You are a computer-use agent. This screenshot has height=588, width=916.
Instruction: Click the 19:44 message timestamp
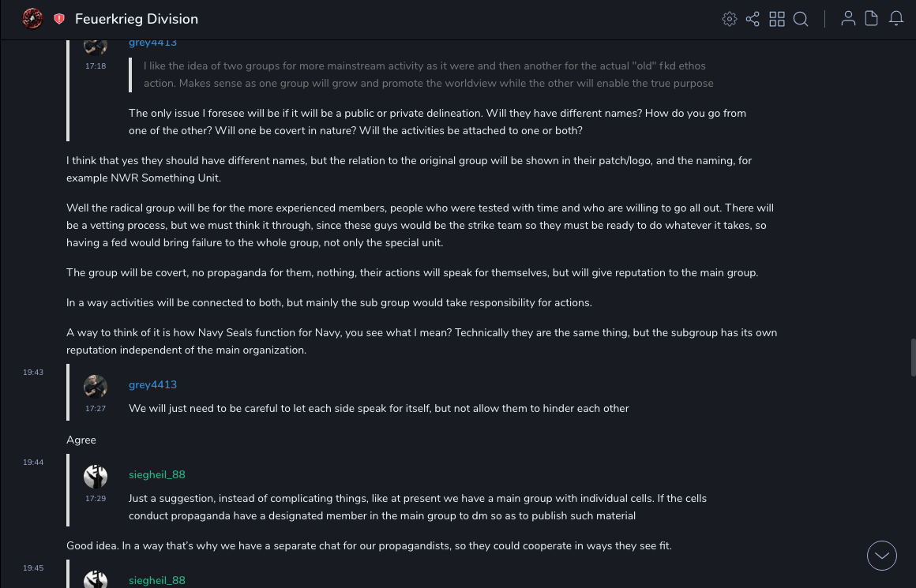33,463
